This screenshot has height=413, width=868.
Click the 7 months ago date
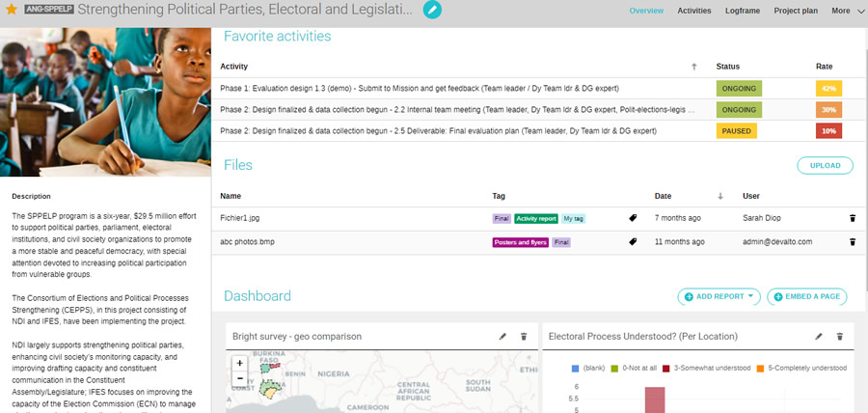678,218
